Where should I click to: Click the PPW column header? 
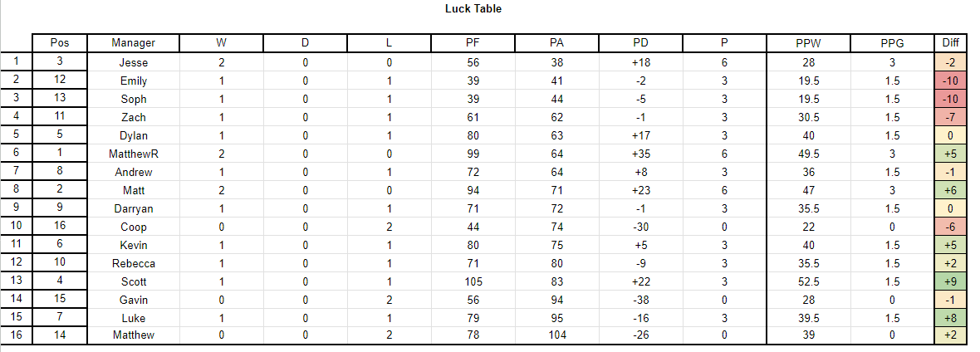click(x=808, y=43)
